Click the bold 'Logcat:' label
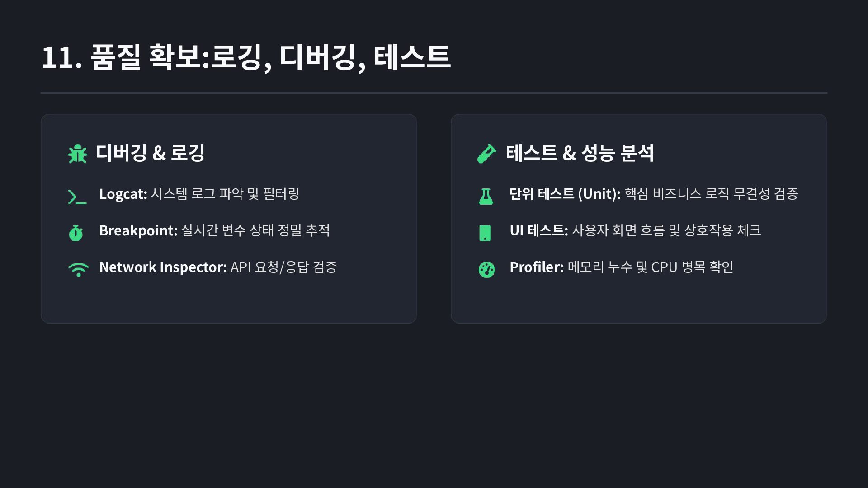This screenshot has width=868, height=488. [123, 194]
